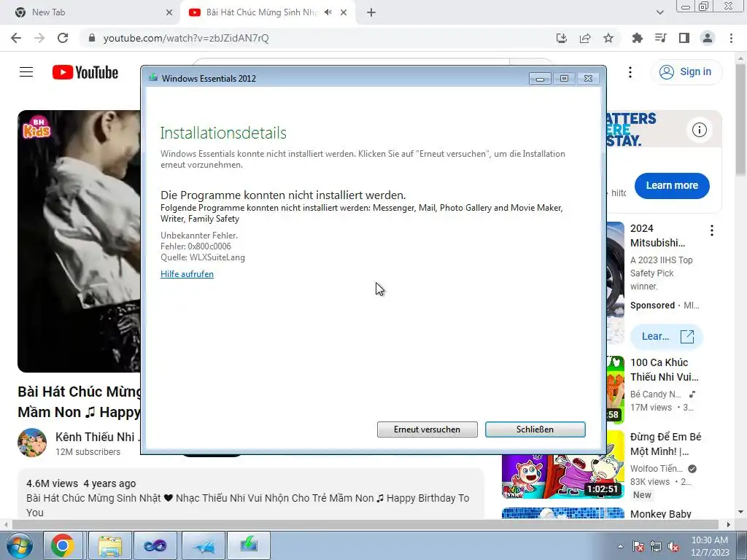Image resolution: width=747 pixels, height=560 pixels.
Task: Click the Wolfoo Tiến... channel name
Action: pos(656,469)
